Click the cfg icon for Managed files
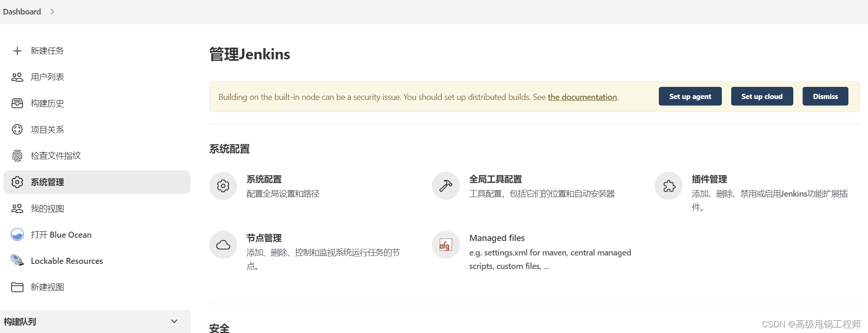868x333 pixels. 446,245
